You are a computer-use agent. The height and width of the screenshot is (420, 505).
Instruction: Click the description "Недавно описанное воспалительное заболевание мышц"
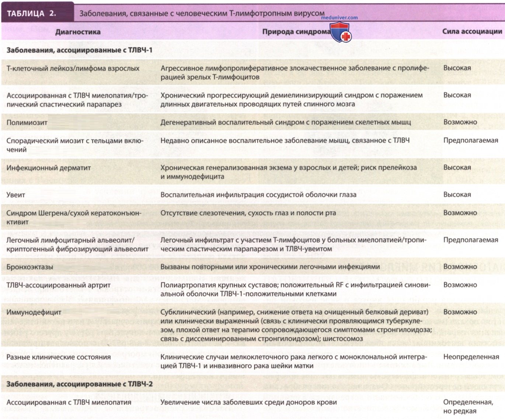pyautogui.click(x=285, y=140)
